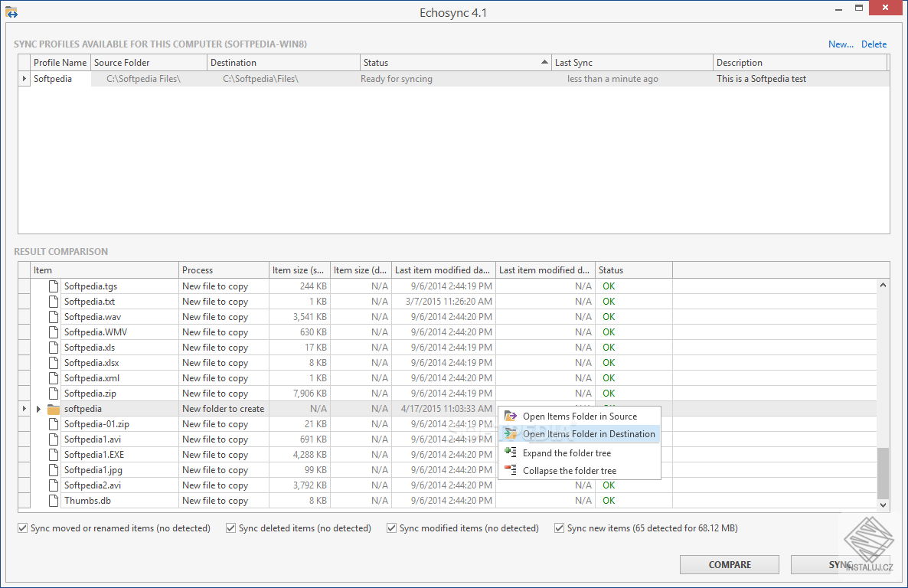Click the Softpedia.xlsx file icon
Viewport: 908px width, 588px height.
pyautogui.click(x=54, y=363)
